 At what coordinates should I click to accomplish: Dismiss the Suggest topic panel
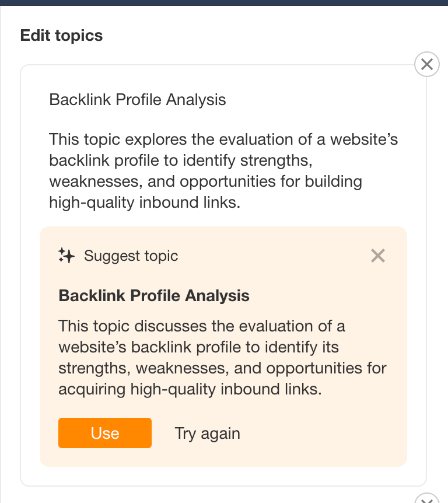coord(378,256)
